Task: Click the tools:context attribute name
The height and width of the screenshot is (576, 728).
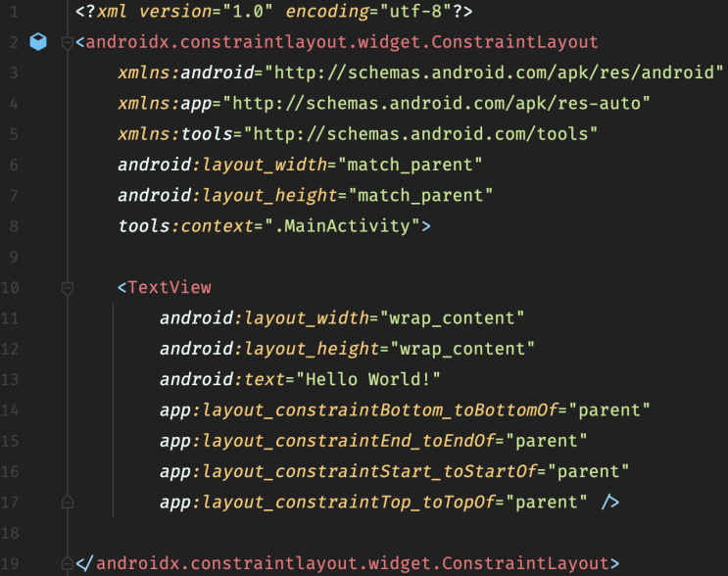Action: pos(185,226)
